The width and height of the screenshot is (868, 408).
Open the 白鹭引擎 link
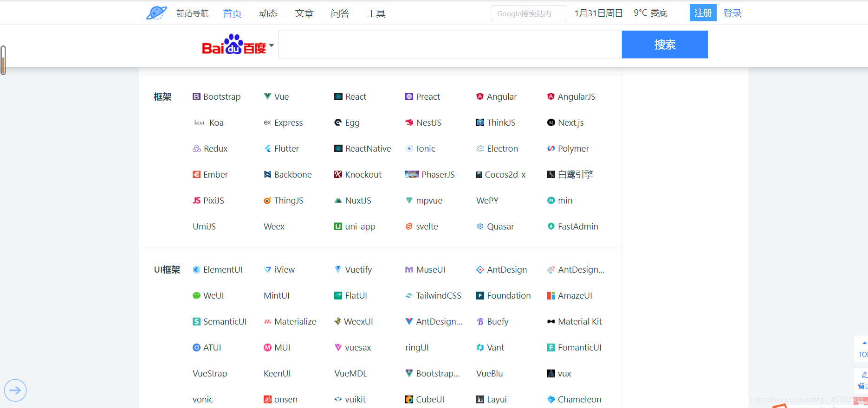[x=570, y=174]
